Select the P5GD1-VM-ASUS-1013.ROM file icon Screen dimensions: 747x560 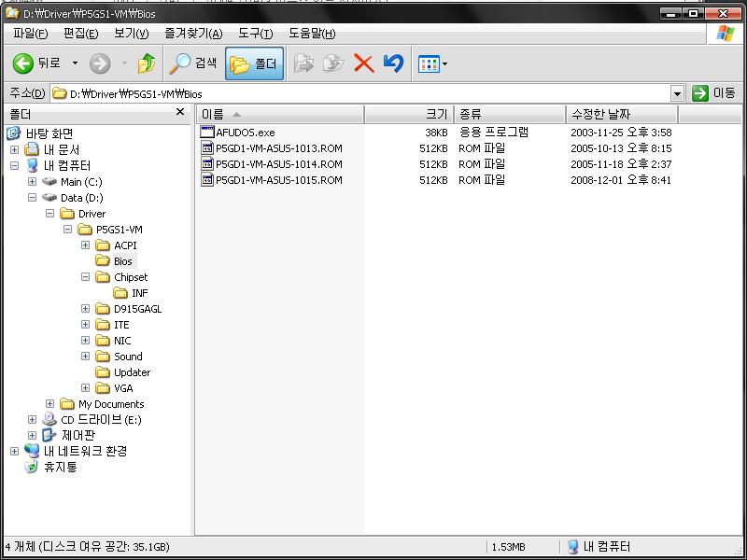tap(207, 148)
